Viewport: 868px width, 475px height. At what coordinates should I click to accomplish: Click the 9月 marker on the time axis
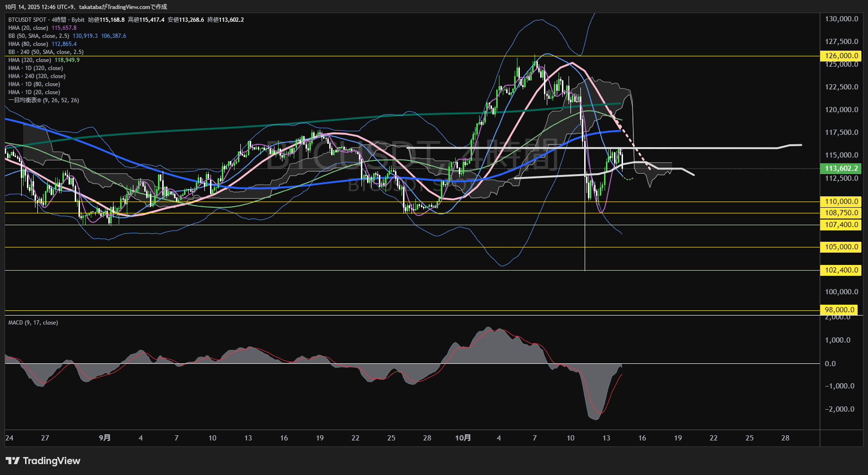click(105, 438)
